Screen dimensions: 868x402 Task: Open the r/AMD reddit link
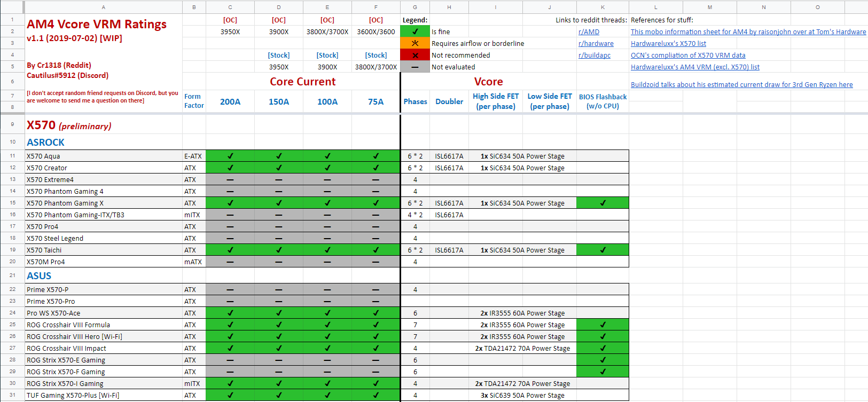[x=589, y=31]
